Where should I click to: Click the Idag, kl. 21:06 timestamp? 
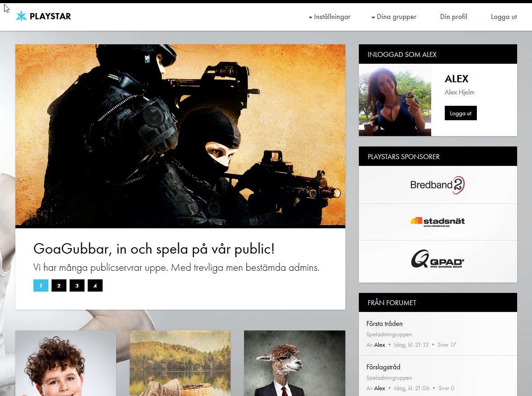click(x=412, y=388)
